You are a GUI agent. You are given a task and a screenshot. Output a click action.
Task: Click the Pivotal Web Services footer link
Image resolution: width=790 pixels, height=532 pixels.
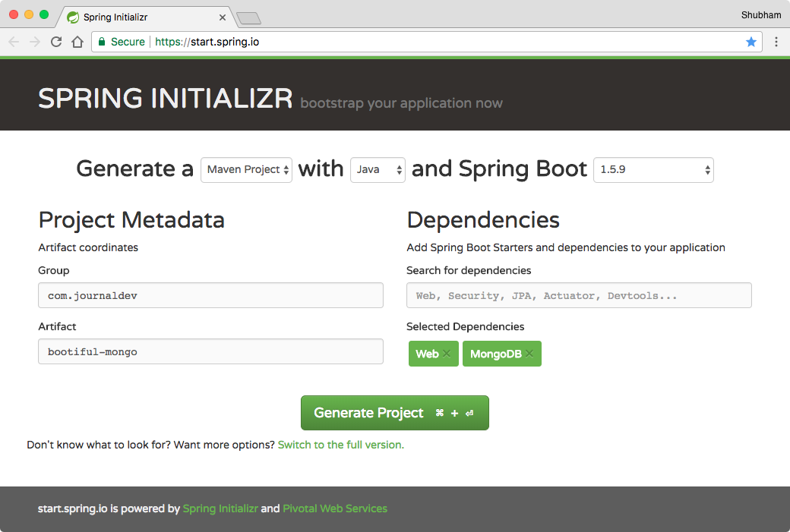click(x=335, y=508)
